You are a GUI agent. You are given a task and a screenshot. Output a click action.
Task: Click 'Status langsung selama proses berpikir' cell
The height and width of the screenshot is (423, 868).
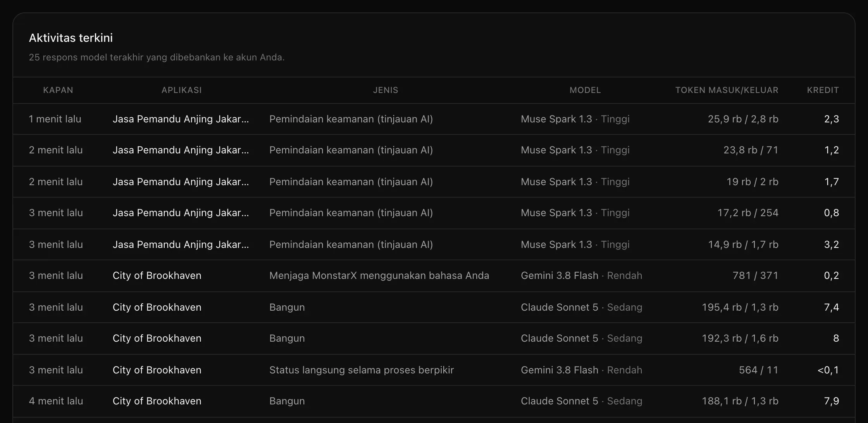click(362, 370)
